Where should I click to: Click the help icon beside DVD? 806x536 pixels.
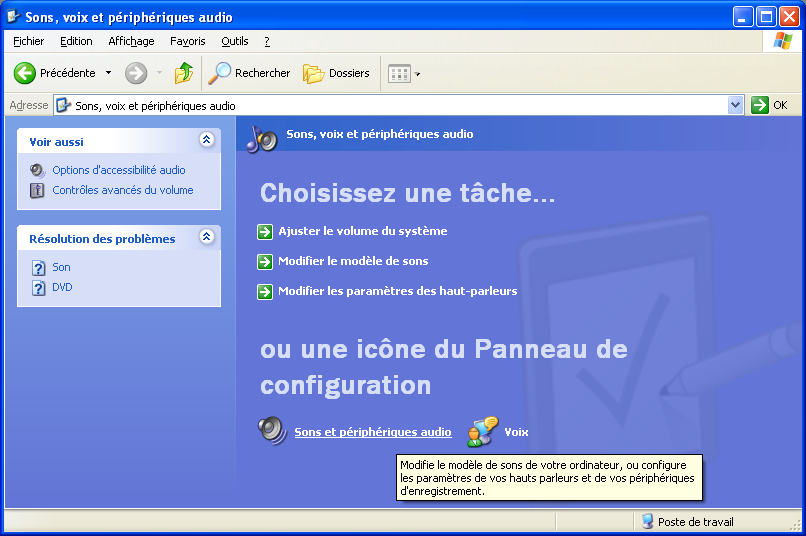(x=39, y=288)
